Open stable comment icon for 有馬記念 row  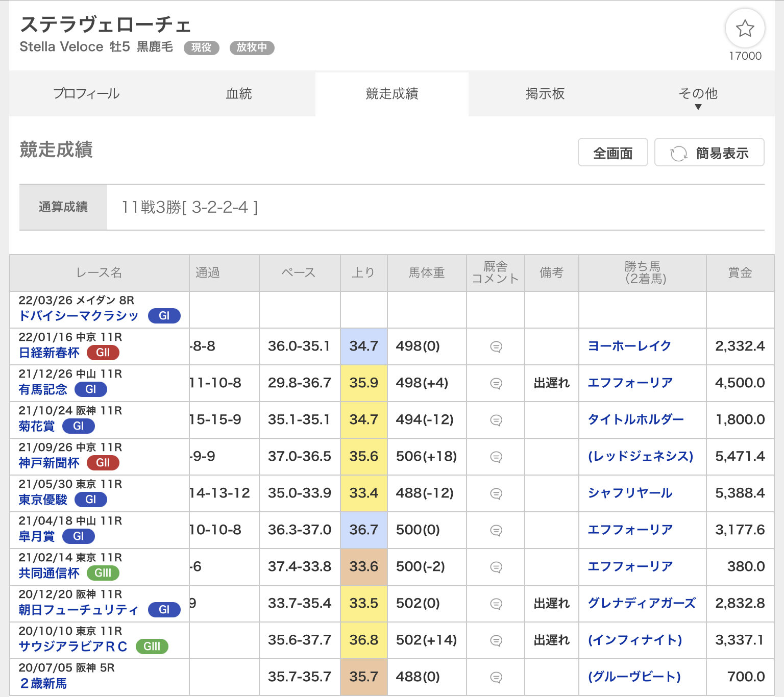pyautogui.click(x=496, y=384)
